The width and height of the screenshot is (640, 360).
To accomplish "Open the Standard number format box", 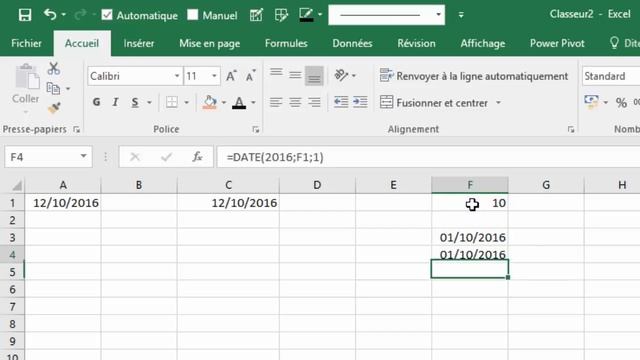I will 611,76.
